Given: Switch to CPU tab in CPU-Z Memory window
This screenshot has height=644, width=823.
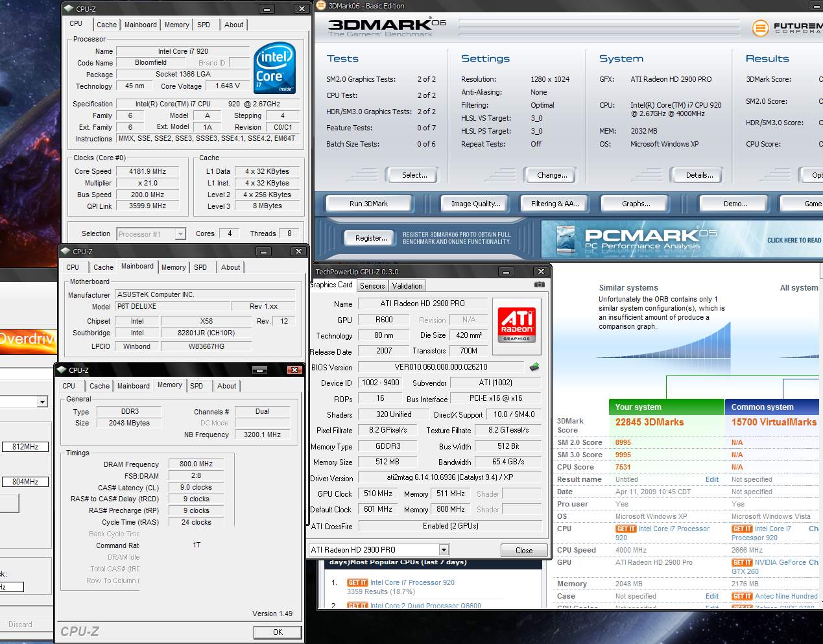Looking at the screenshot, I should pos(69,386).
